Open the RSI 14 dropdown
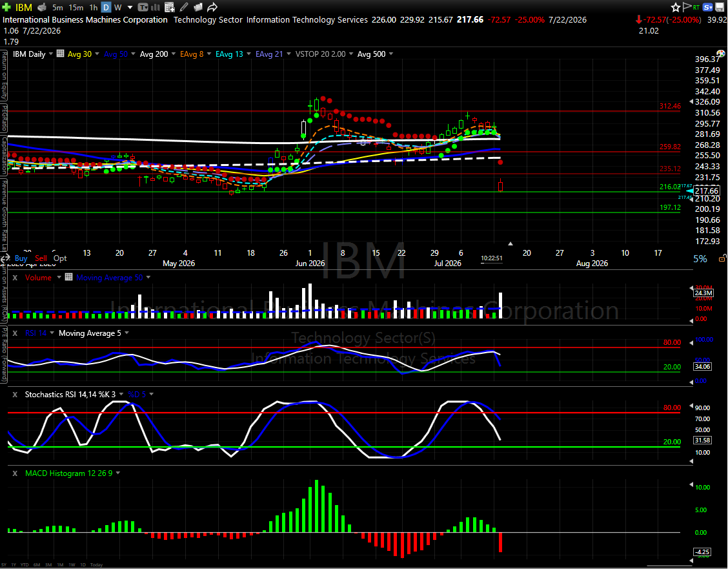728x569 pixels. tap(52, 333)
